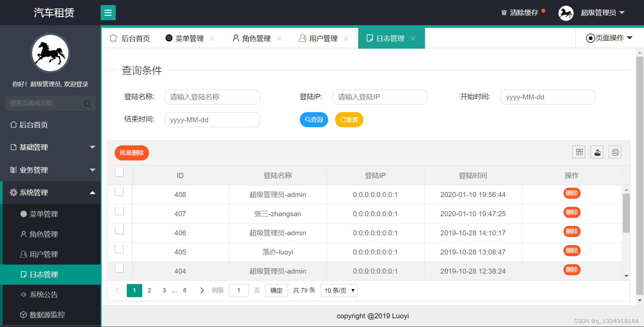Click the hamburger menu icon in the top bar
Screen dimensions: 644x327
(108, 12)
